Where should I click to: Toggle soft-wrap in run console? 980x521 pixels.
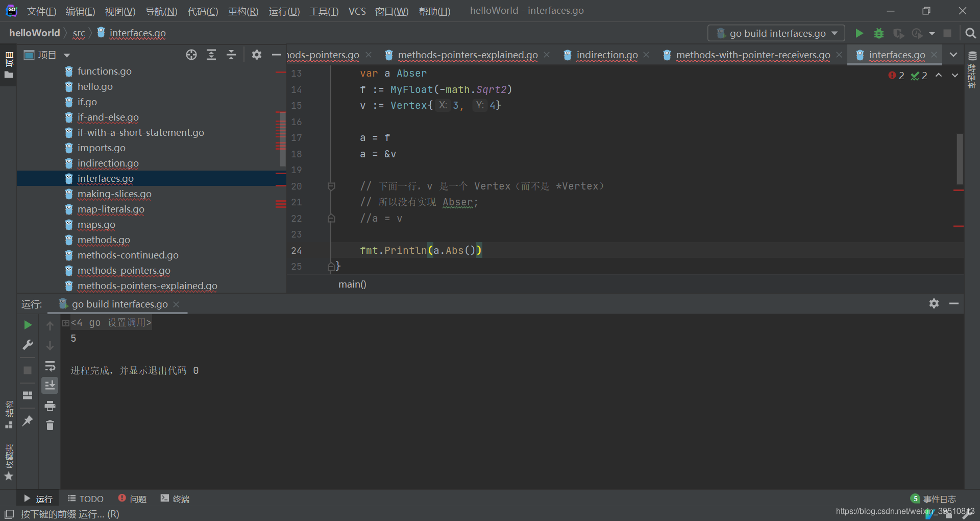tap(50, 366)
